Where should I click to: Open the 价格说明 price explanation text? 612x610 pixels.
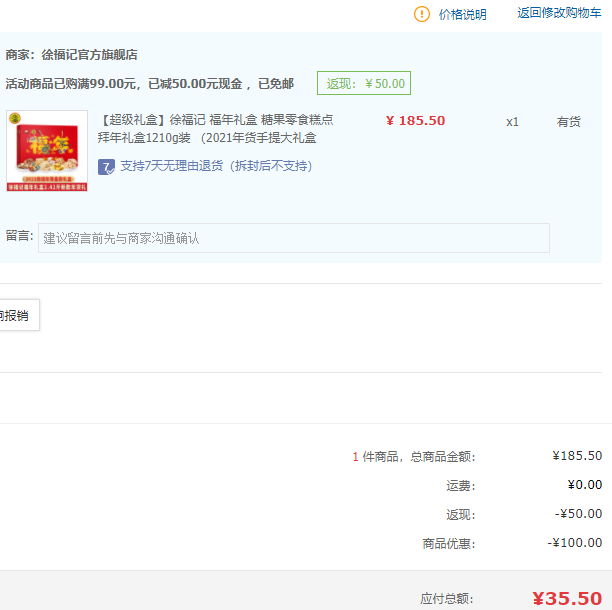coord(462,15)
